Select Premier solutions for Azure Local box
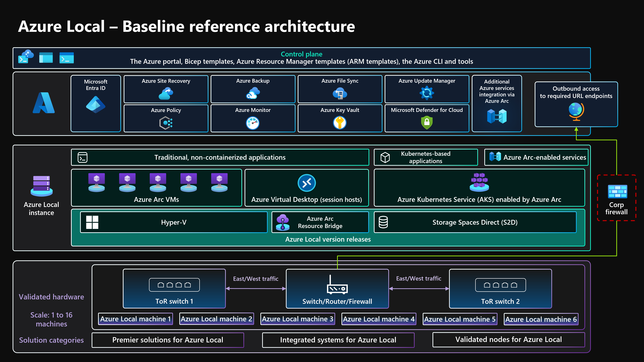The height and width of the screenshot is (362, 644). 167,340
